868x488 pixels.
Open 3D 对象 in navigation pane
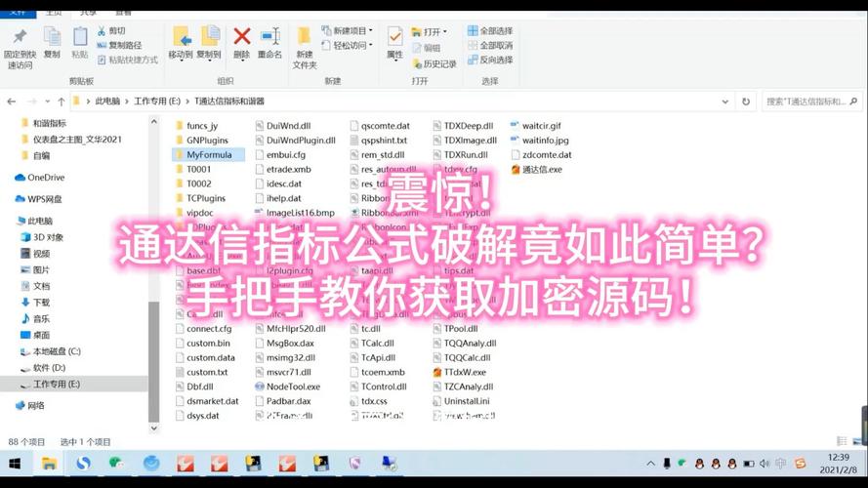pyautogui.click(x=42, y=237)
